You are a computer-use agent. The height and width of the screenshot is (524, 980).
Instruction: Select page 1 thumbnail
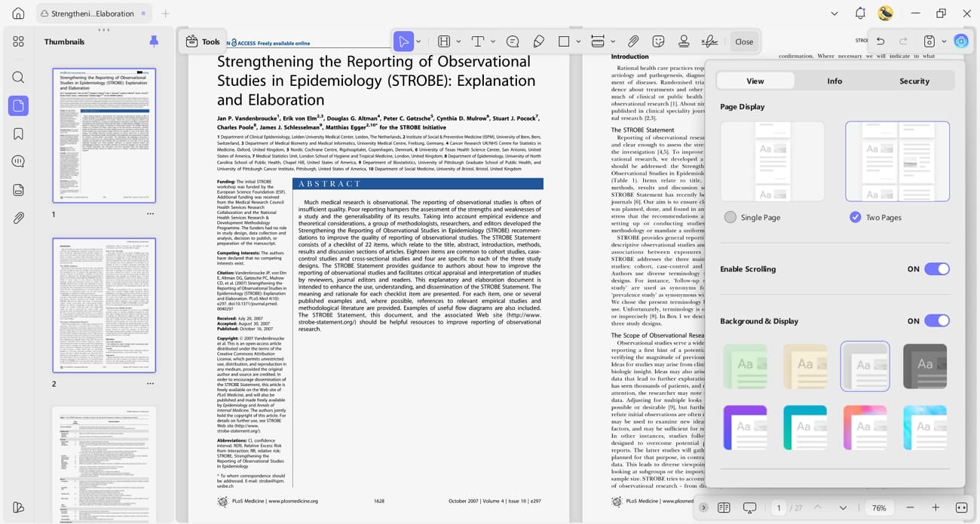(x=104, y=136)
